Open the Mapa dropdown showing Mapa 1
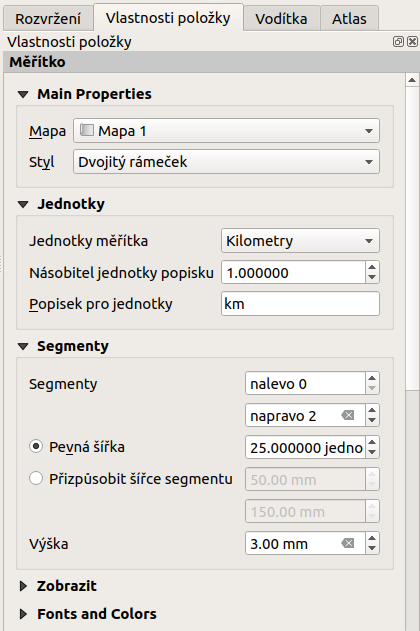Screen dimensions: 420x631 [x=226, y=131]
